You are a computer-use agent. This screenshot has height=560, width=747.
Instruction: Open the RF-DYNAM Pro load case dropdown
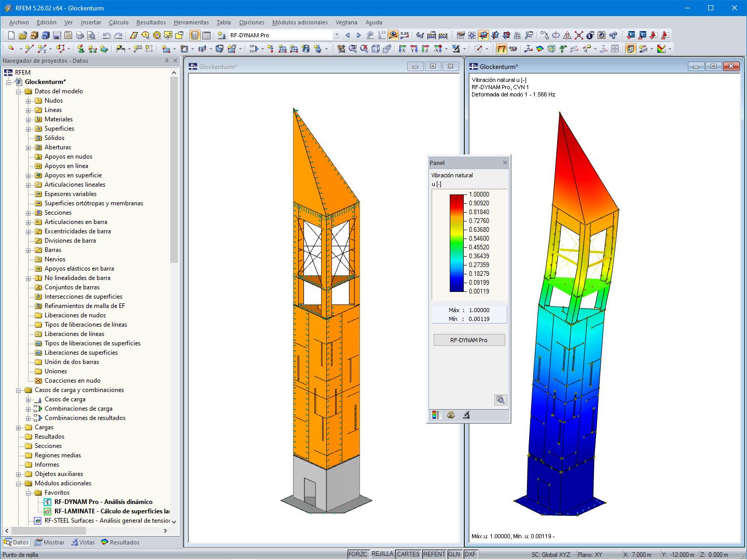(x=336, y=36)
